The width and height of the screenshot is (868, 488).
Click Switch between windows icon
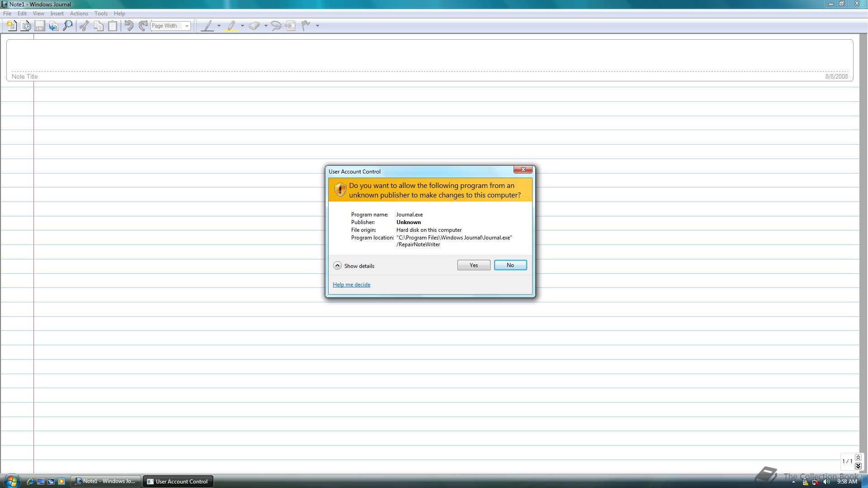coord(51,482)
